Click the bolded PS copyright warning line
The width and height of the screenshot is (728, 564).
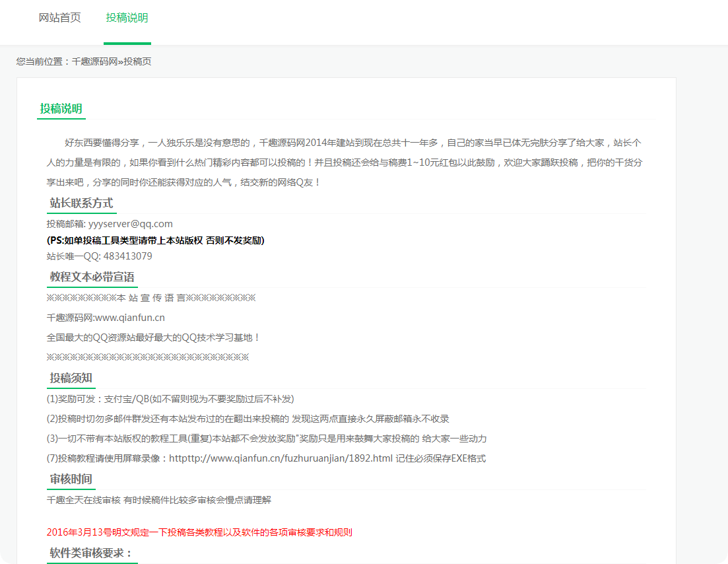(154, 240)
